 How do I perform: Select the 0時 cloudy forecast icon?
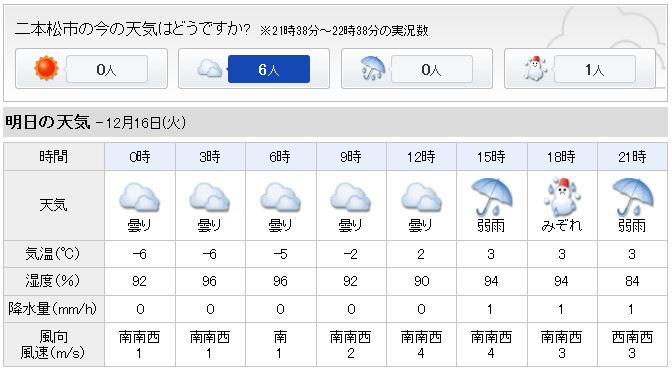point(140,198)
